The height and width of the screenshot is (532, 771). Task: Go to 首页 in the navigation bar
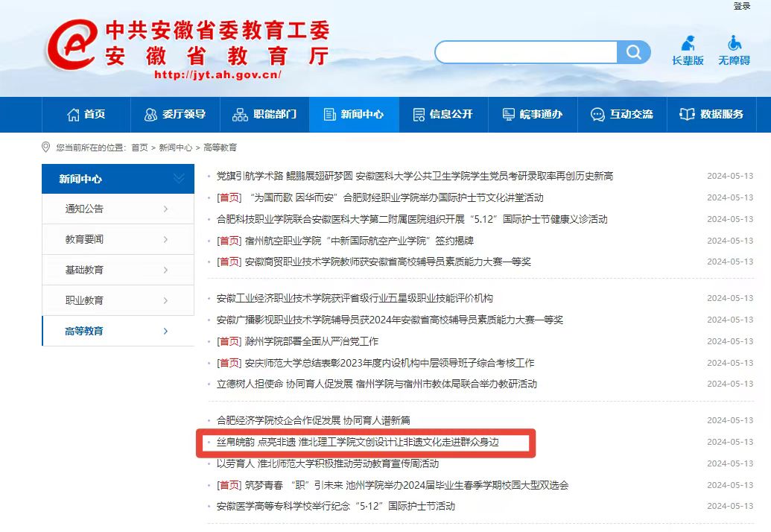(x=86, y=114)
